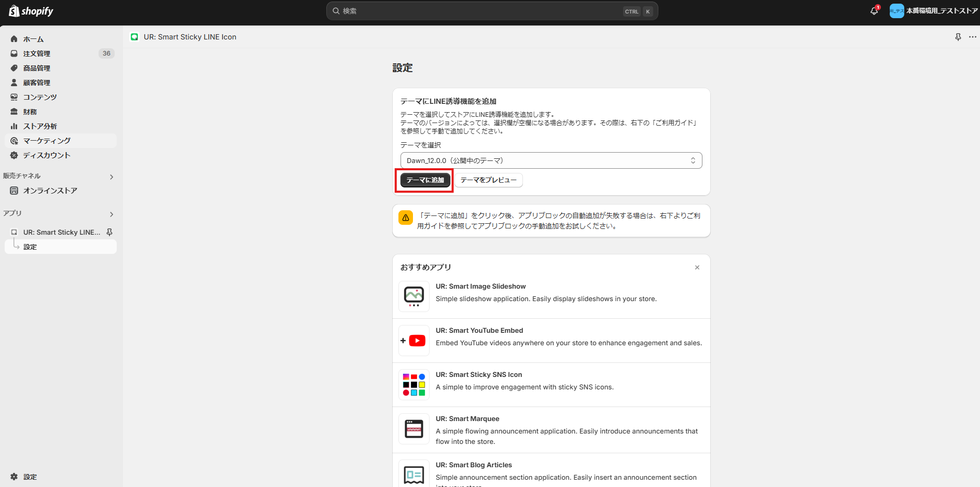
Task: Select マーケティング in the sidebar
Action: coord(46,140)
